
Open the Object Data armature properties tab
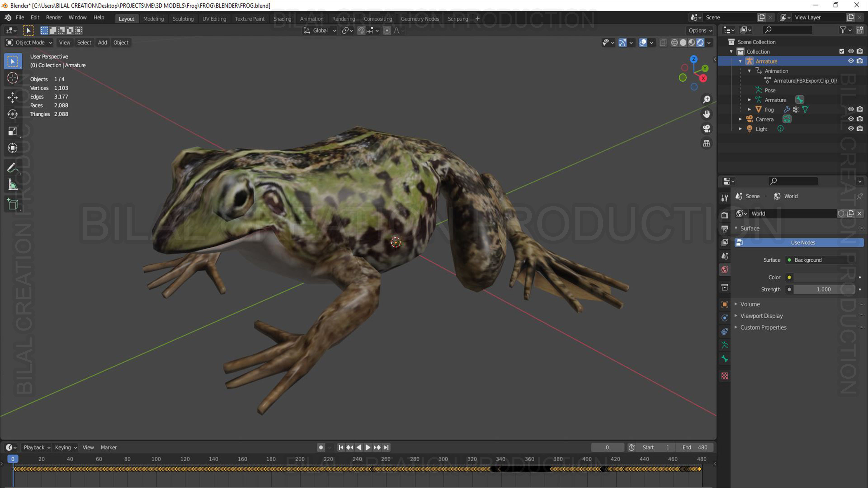[724, 345]
